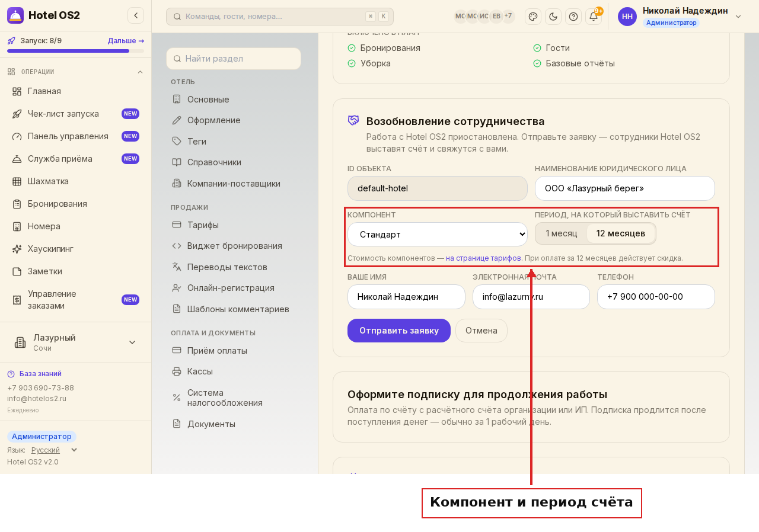Select the '12 месяцев' billing period
The height and width of the screenshot is (532, 759).
[621, 233]
